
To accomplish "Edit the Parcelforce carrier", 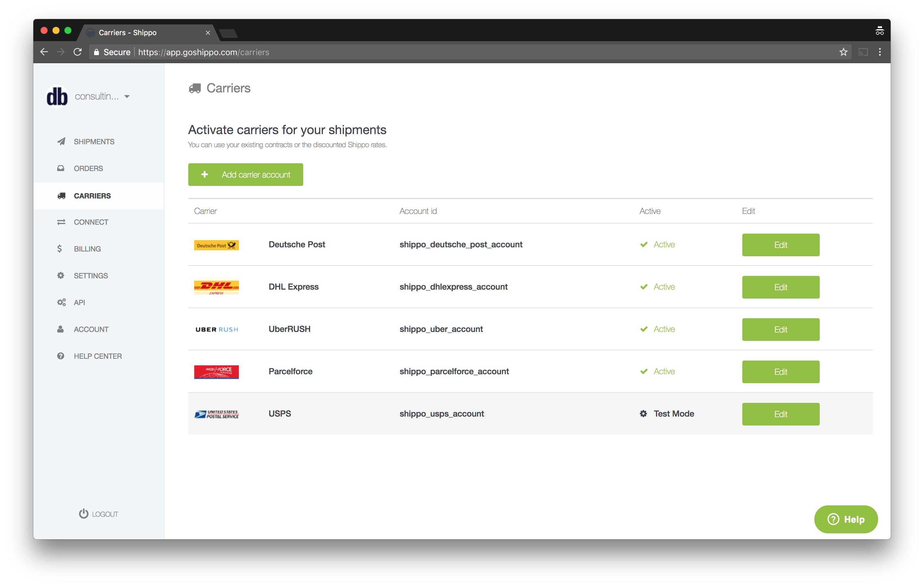I will click(x=781, y=372).
